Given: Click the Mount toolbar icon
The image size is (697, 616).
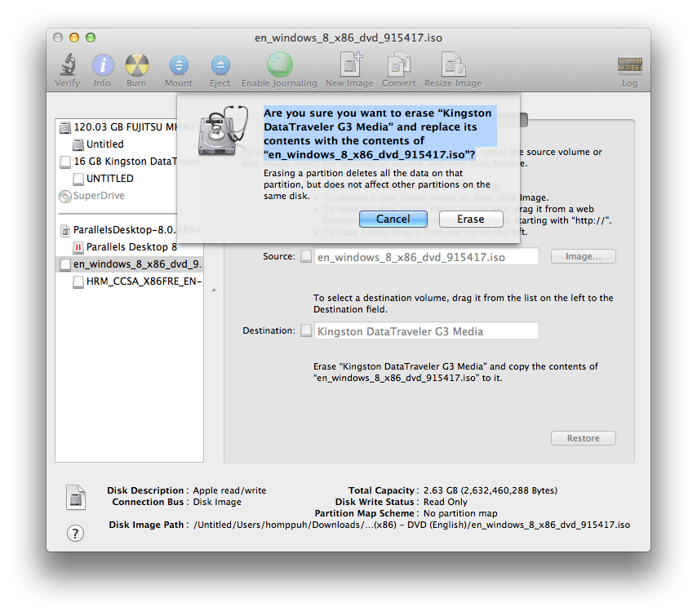Looking at the screenshot, I should (x=179, y=65).
